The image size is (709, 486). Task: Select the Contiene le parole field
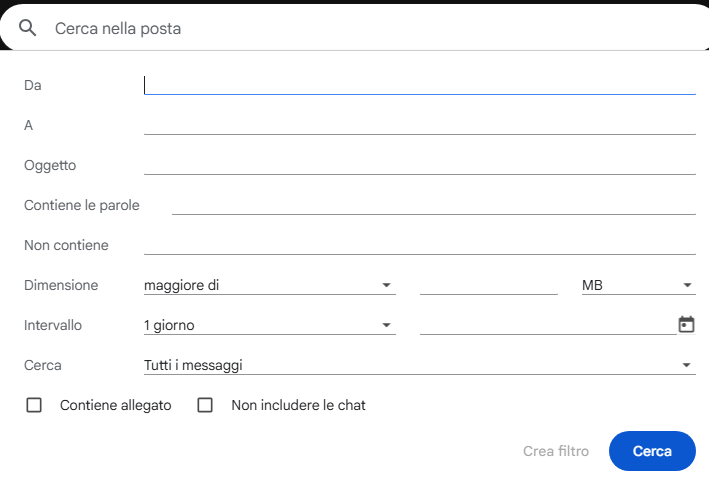point(433,205)
